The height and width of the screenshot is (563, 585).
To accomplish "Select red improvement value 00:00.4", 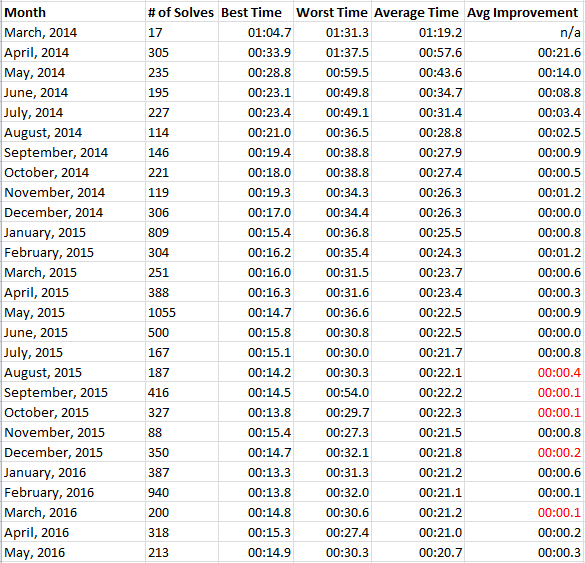I will (x=524, y=372).
